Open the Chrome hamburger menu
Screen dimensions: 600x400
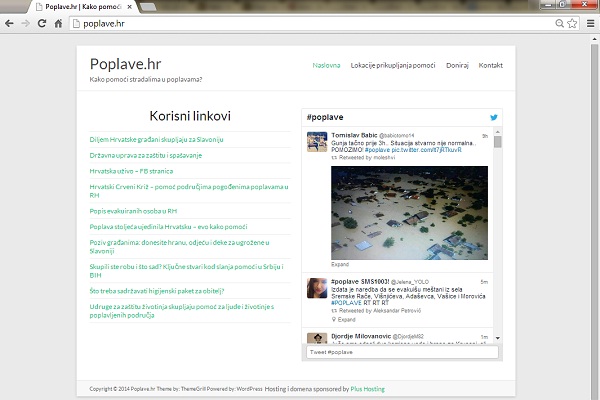pos(590,23)
